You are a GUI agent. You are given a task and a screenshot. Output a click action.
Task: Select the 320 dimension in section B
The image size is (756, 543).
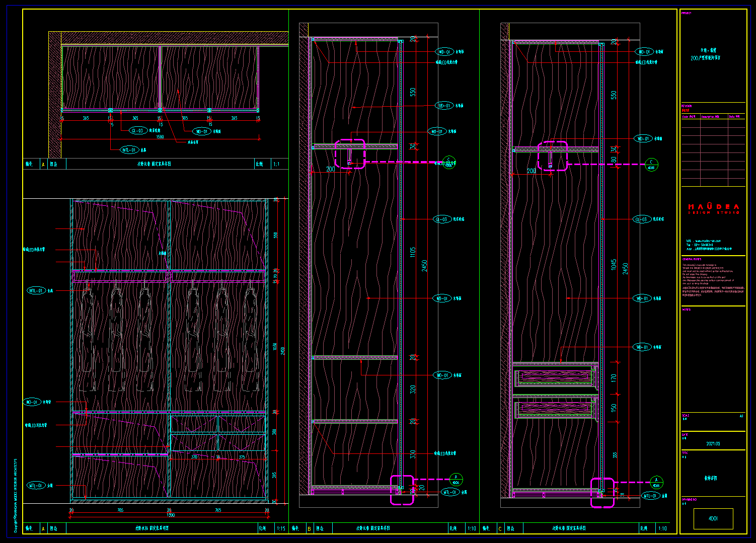coord(413,390)
